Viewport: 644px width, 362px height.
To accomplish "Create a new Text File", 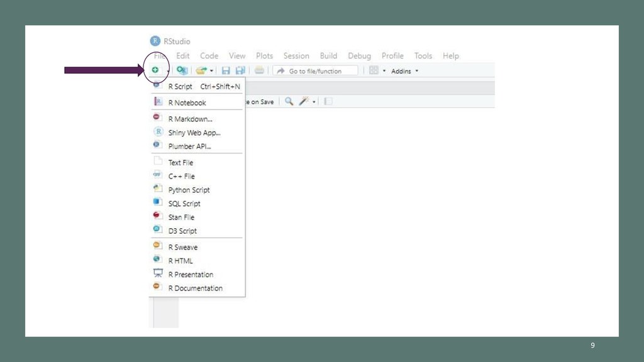I will tap(197, 163).
